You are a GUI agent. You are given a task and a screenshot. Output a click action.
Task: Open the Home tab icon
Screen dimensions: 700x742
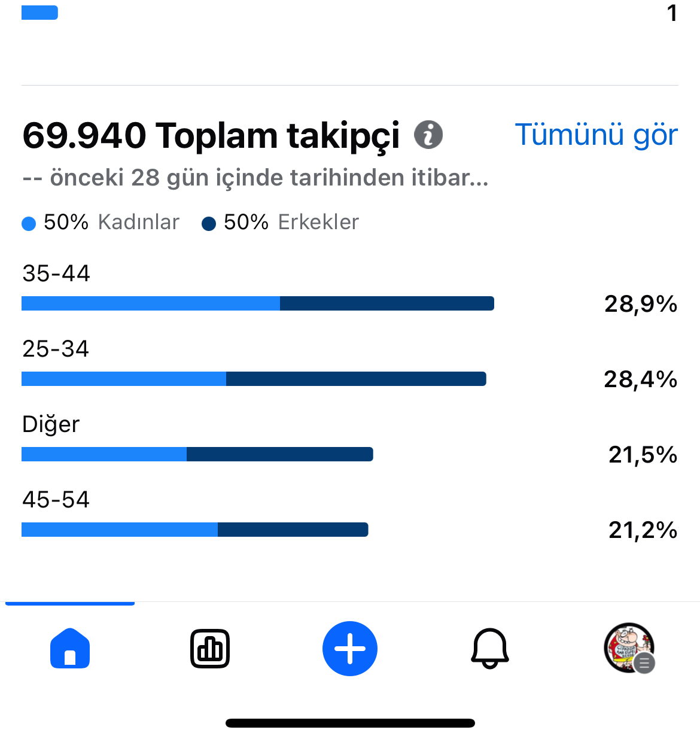click(x=70, y=648)
